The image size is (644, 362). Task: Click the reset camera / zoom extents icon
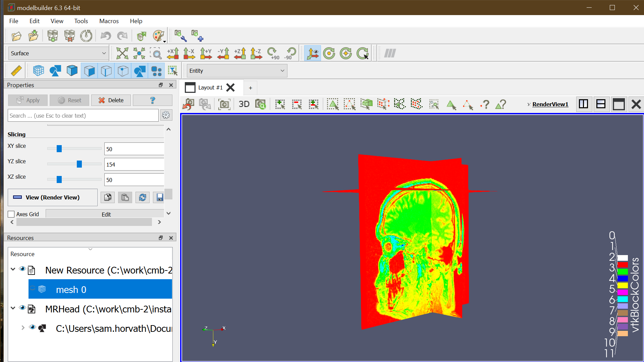122,53
